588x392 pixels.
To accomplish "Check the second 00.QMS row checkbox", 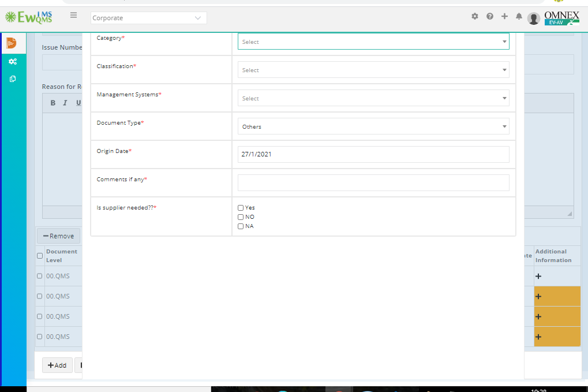I will coord(40,296).
